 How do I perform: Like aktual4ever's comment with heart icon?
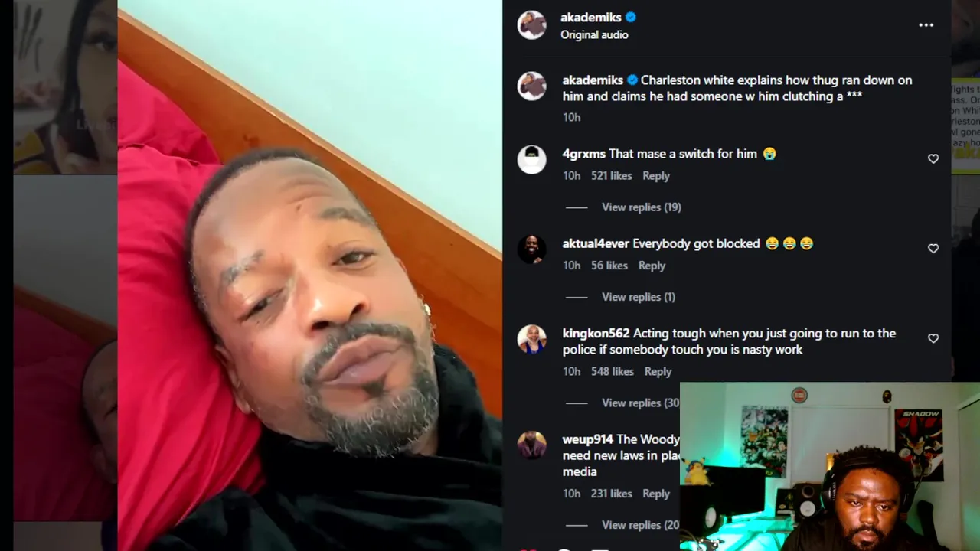[933, 249]
